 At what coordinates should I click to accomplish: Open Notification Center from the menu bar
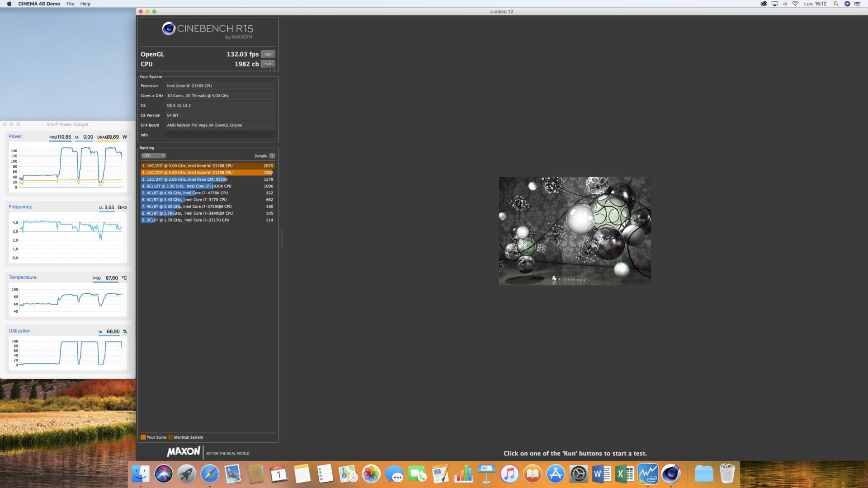[857, 4]
